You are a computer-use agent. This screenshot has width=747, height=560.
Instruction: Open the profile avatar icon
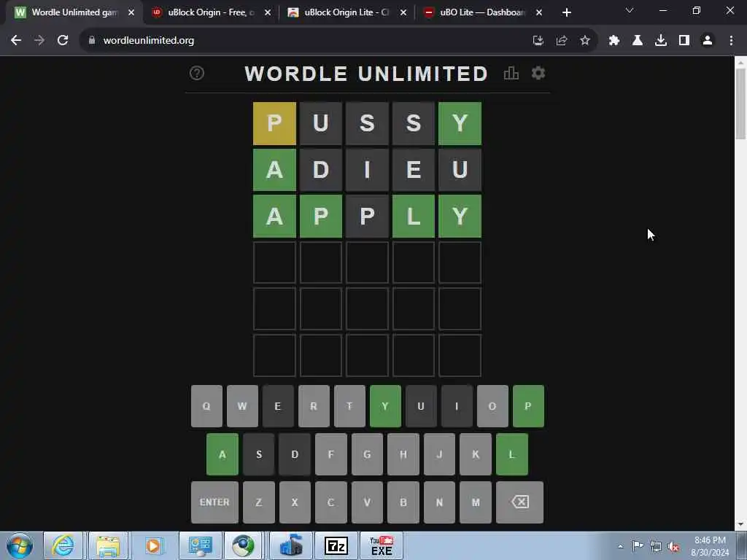(x=708, y=41)
